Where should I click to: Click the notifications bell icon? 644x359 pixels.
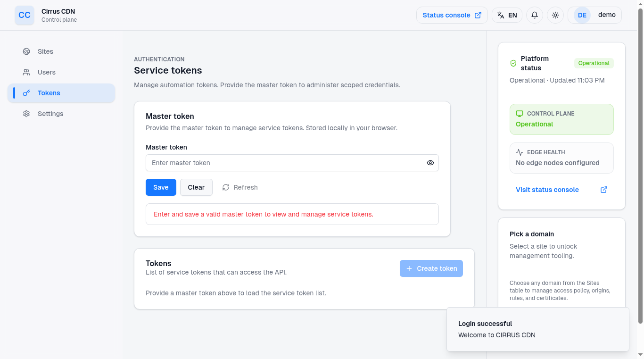point(535,15)
